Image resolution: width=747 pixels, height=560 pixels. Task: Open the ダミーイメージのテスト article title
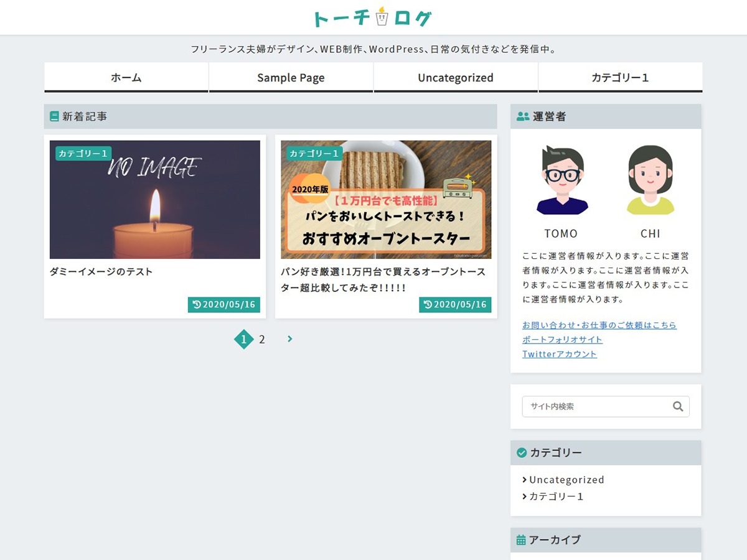(x=101, y=272)
